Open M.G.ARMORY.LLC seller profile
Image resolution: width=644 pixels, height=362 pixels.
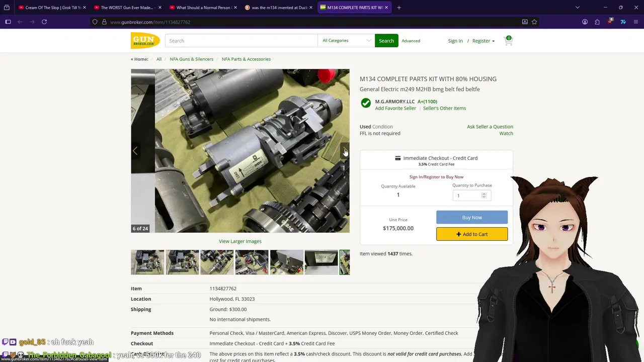pos(395,102)
